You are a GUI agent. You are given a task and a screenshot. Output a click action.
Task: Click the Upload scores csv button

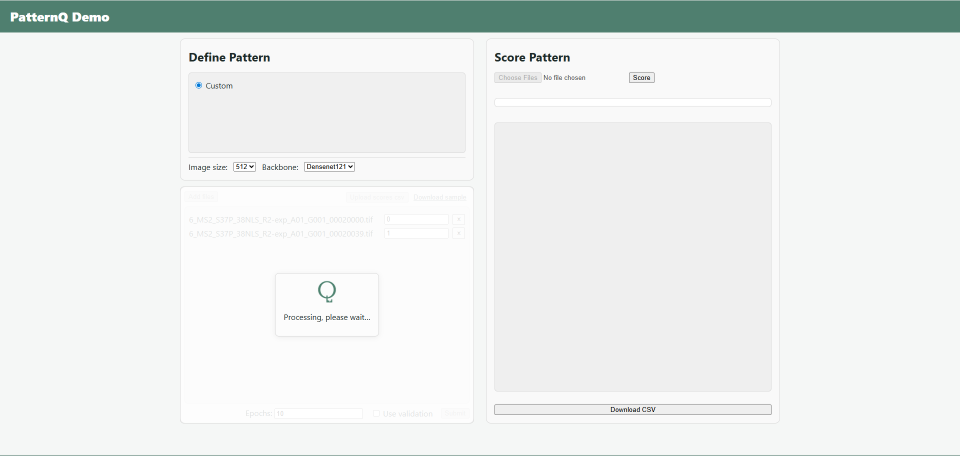tap(376, 197)
